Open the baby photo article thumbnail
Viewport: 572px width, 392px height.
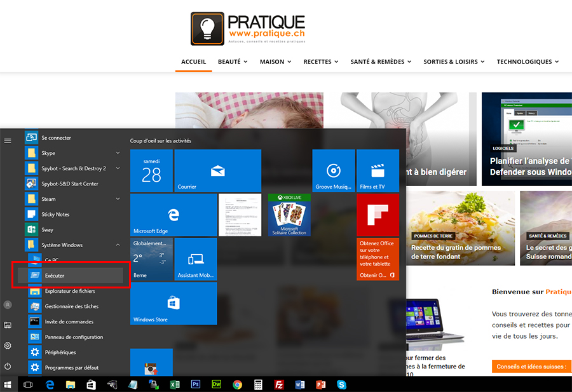click(249, 110)
